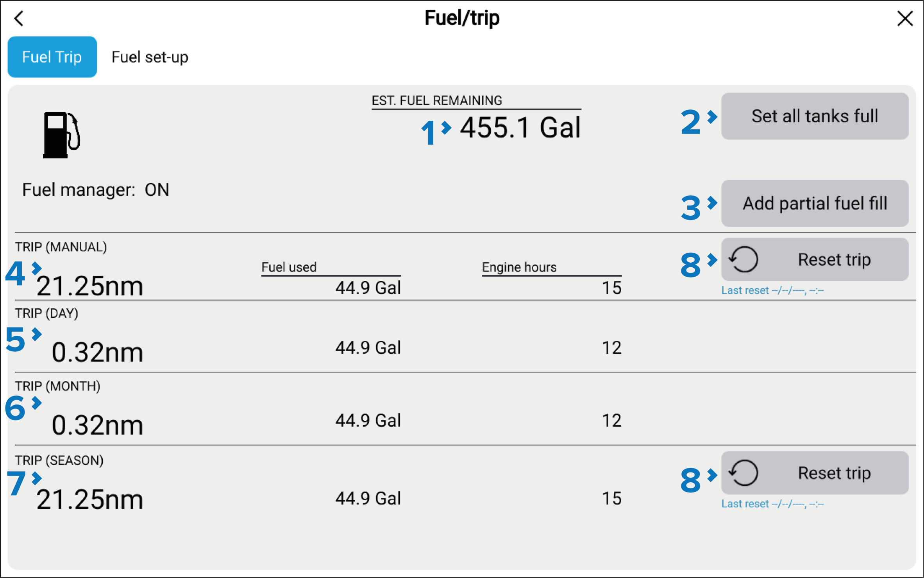Click the manual trip reset circular arrow icon
This screenshot has height=578, width=924.
[744, 259]
